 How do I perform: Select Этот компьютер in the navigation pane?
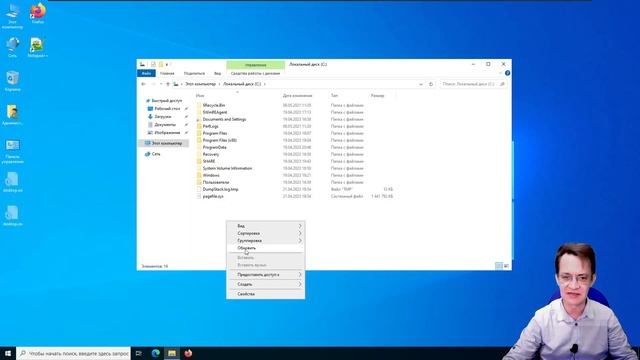click(163, 143)
